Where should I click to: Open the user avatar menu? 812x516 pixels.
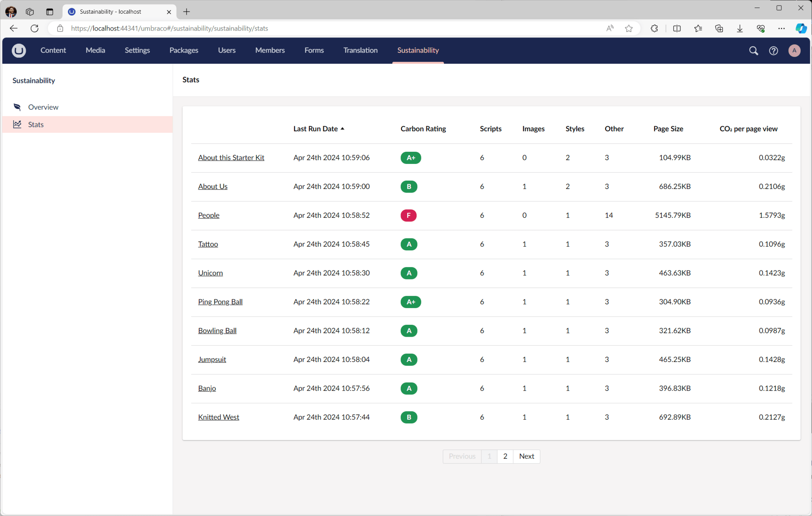click(x=794, y=50)
